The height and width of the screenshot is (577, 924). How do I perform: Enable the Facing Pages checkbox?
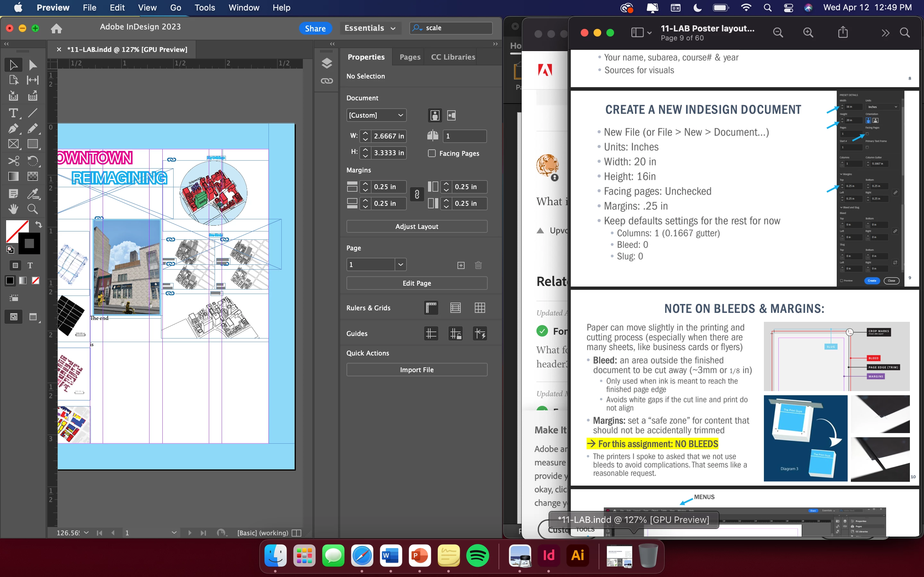(432, 154)
